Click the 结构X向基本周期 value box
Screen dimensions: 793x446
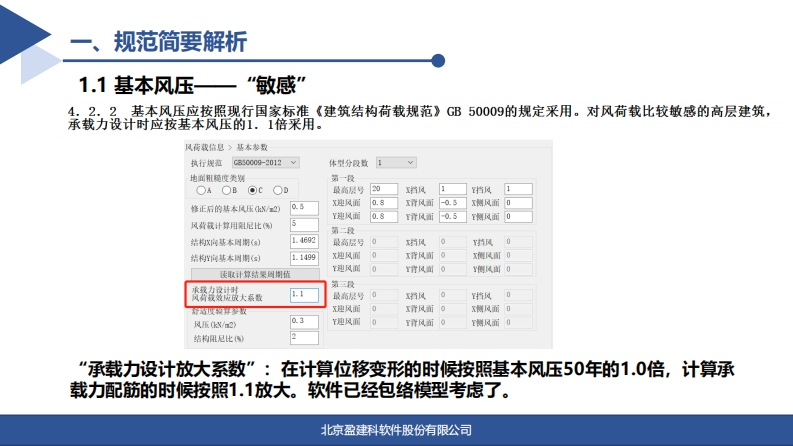[304, 241]
